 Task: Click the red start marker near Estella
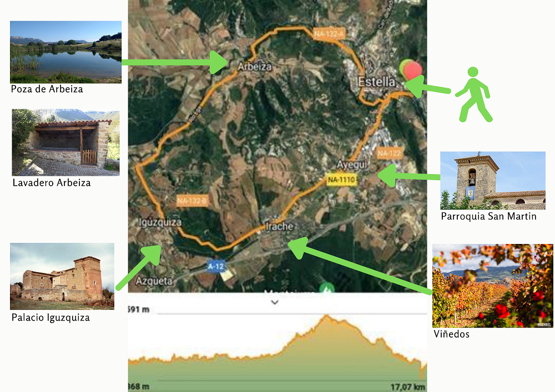[413, 72]
